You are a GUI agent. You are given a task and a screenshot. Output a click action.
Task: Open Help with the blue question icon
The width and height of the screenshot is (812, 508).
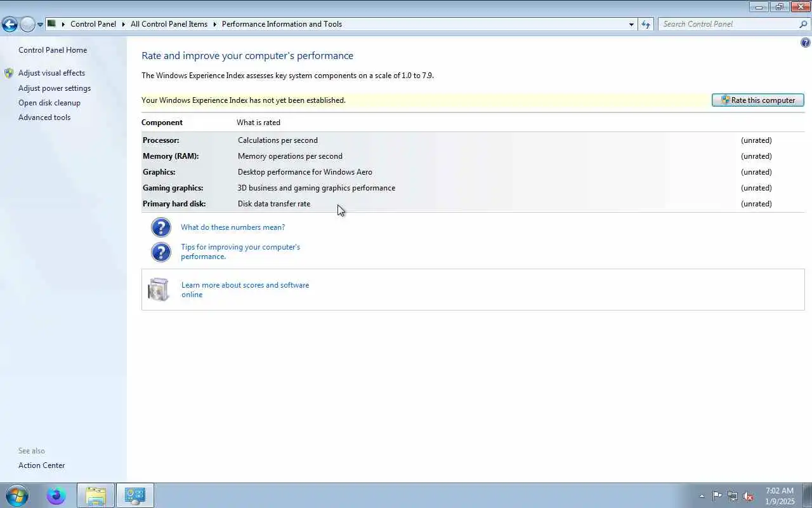[x=806, y=43]
